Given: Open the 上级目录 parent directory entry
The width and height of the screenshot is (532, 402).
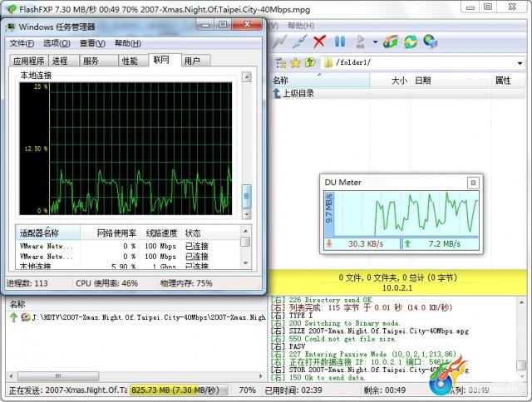Looking at the screenshot, I should coord(293,93).
